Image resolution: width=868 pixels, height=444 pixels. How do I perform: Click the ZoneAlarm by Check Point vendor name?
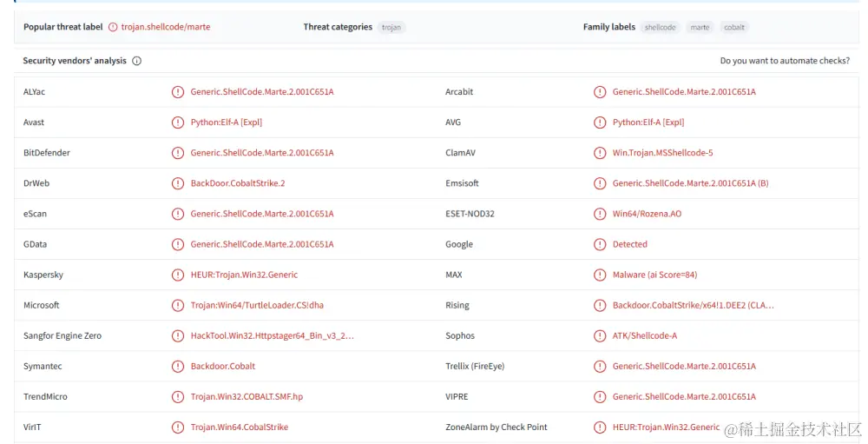[496, 427]
